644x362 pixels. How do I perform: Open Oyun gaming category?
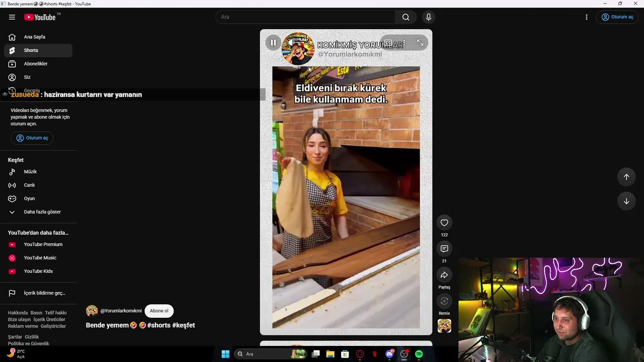(38, 199)
